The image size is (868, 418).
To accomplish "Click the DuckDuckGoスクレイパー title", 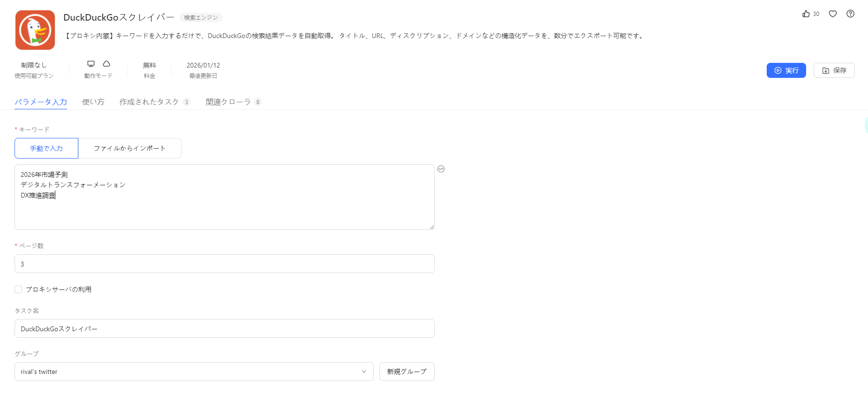I will click(119, 17).
